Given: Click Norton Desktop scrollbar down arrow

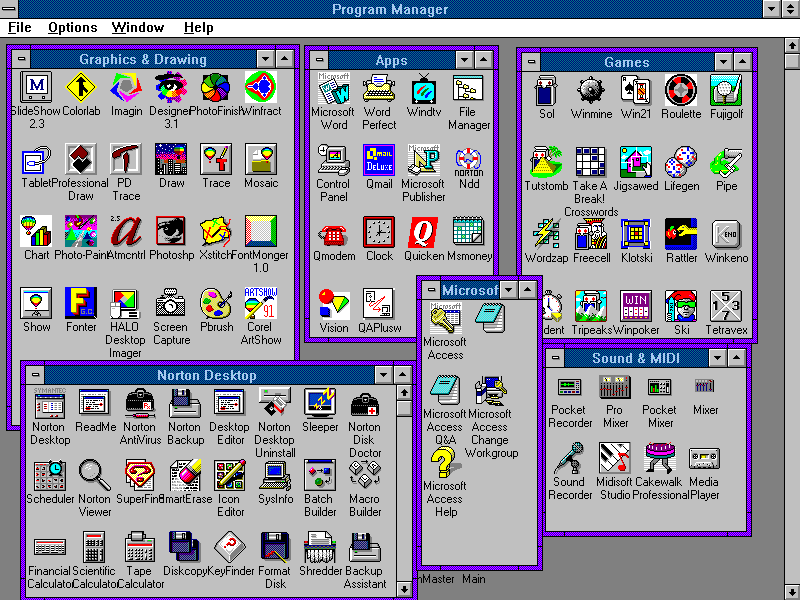Looking at the screenshot, I should click(x=403, y=590).
